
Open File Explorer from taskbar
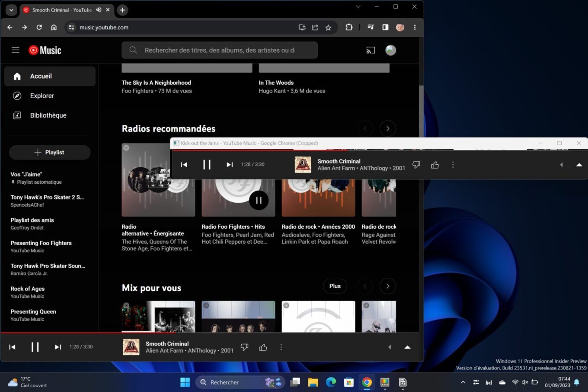[313, 382]
